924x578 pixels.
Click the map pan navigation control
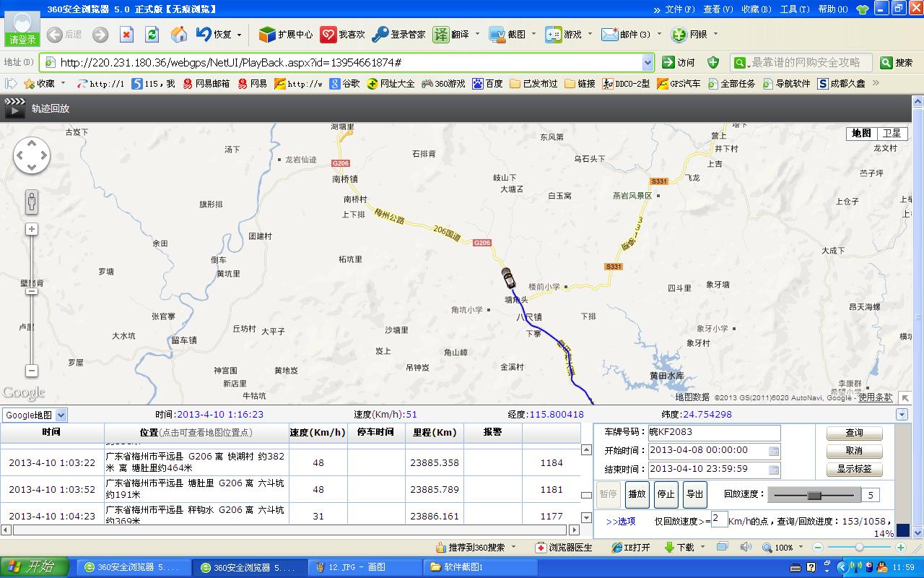pyautogui.click(x=32, y=155)
